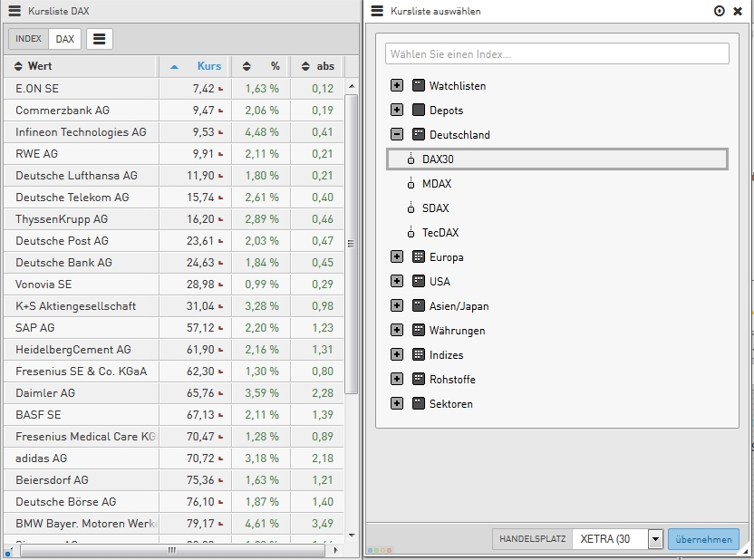Click the Europa grid icon
Screen dimensions: 754x560
(x=418, y=257)
